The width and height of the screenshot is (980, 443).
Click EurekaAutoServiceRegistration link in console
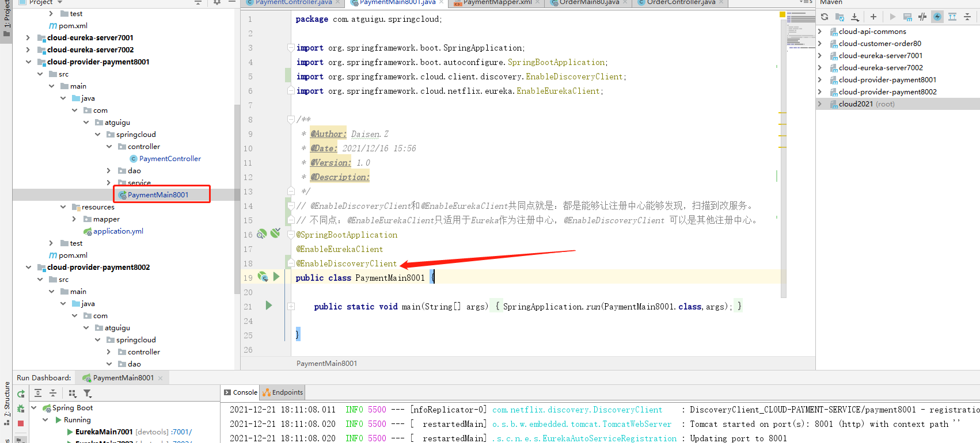point(584,438)
